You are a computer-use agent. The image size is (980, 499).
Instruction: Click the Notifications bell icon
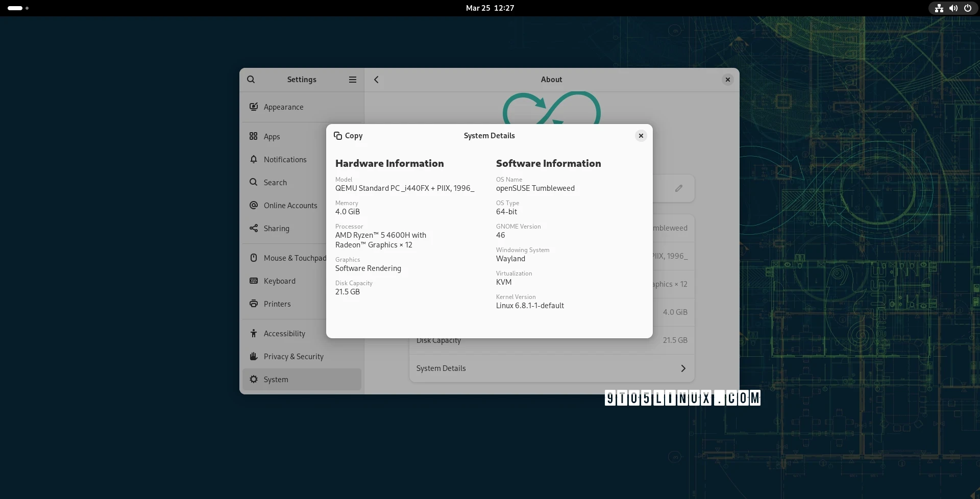tap(254, 159)
